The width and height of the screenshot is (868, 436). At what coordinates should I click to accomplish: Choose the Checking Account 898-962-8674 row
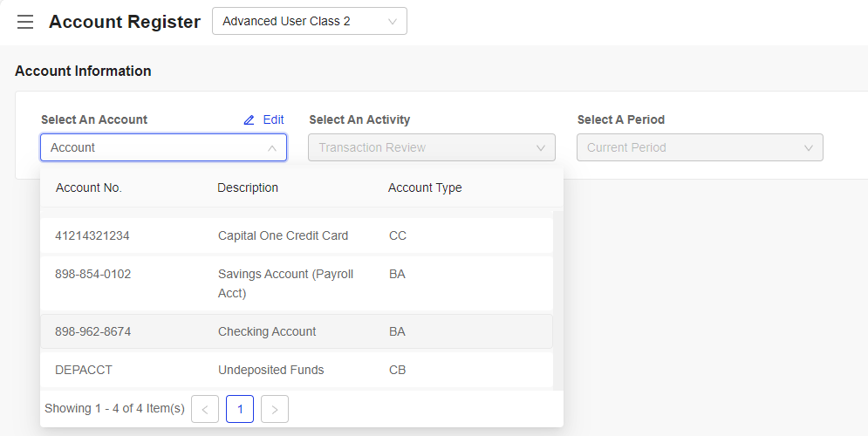pyautogui.click(x=297, y=331)
